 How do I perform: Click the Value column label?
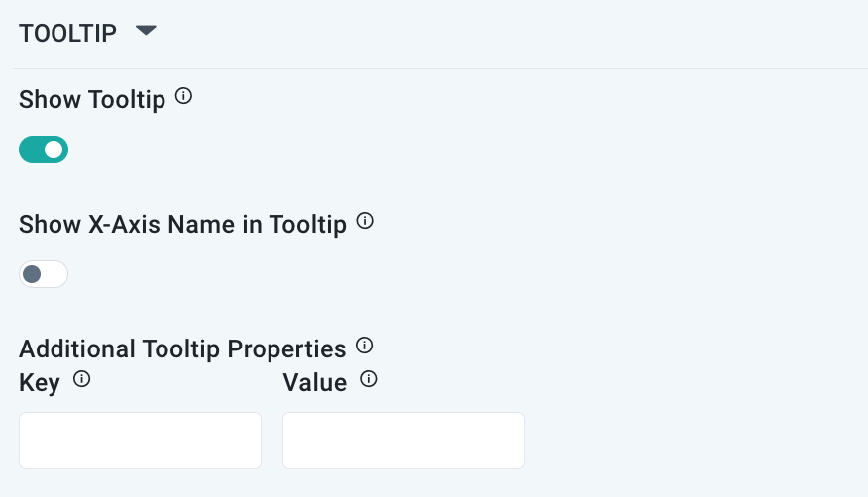[314, 382]
